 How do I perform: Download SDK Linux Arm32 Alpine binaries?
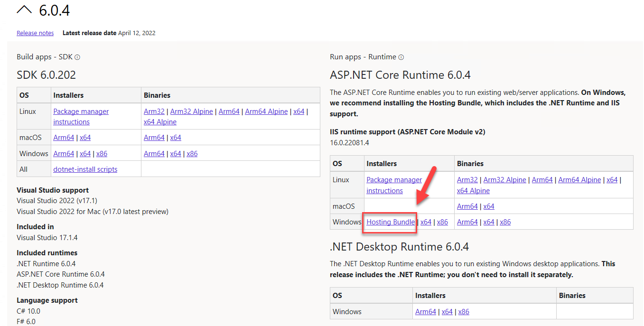coord(192,112)
